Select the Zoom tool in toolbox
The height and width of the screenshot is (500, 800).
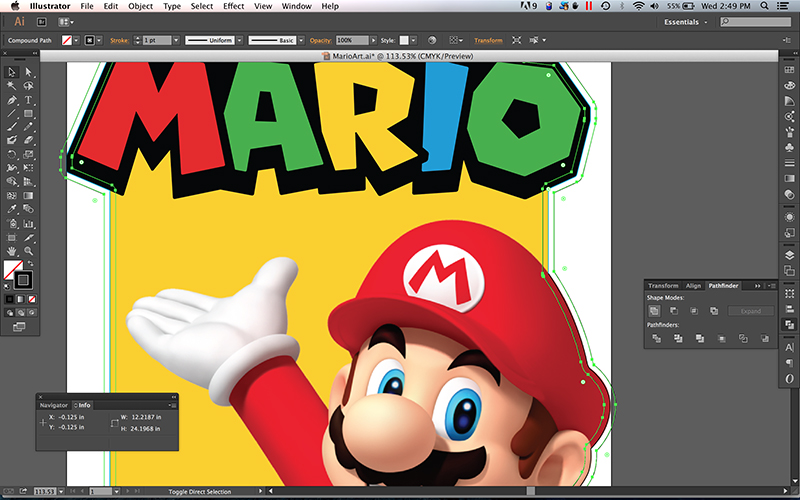pyautogui.click(x=28, y=251)
